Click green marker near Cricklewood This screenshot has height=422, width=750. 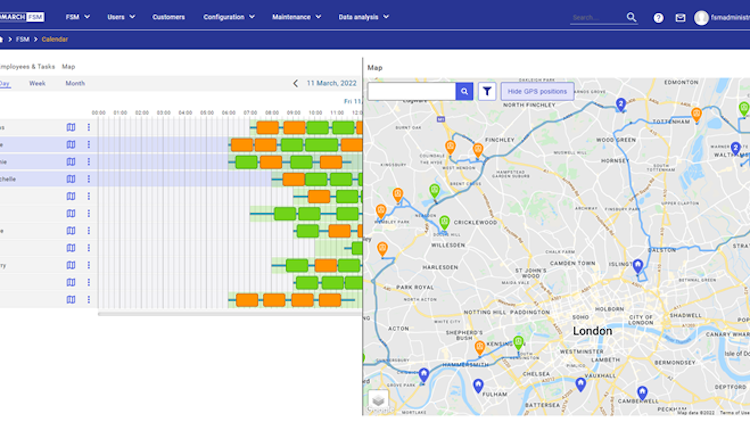pyautogui.click(x=444, y=222)
